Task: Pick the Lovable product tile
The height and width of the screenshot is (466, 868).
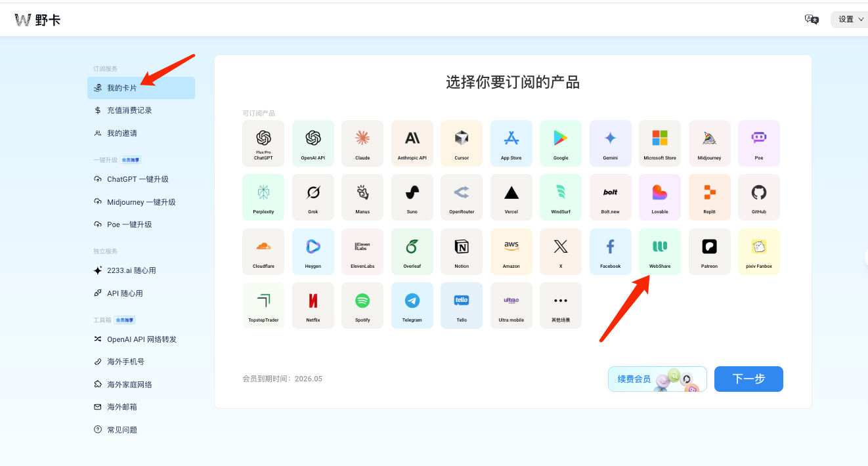Action: click(x=660, y=197)
